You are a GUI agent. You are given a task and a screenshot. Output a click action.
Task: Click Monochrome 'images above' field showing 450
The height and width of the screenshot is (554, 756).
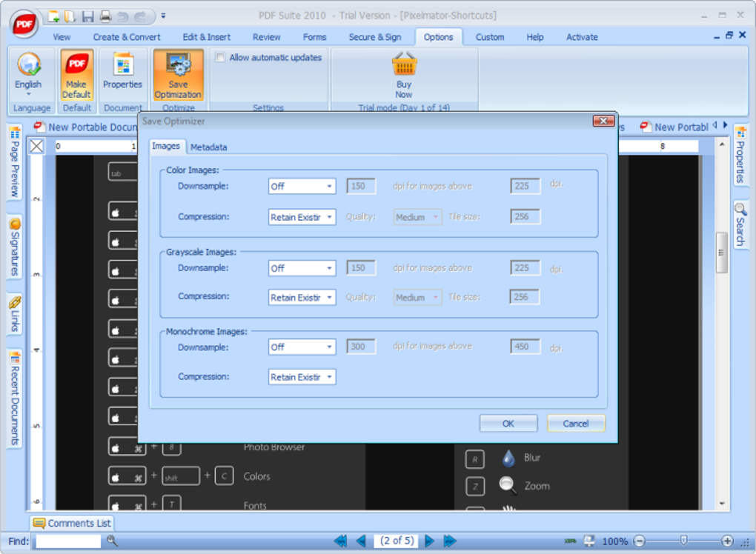click(x=525, y=347)
